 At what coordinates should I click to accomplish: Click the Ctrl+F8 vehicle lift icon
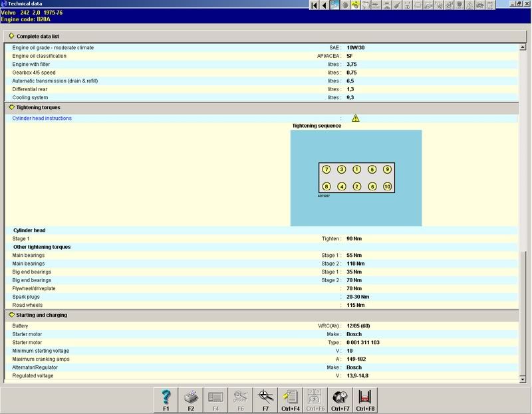(x=364, y=399)
